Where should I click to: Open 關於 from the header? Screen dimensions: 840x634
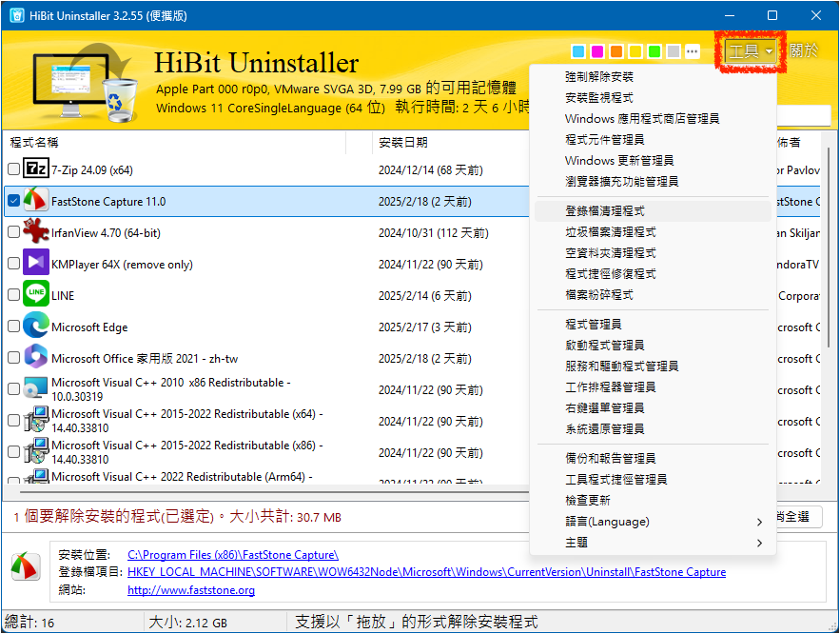coord(804,50)
